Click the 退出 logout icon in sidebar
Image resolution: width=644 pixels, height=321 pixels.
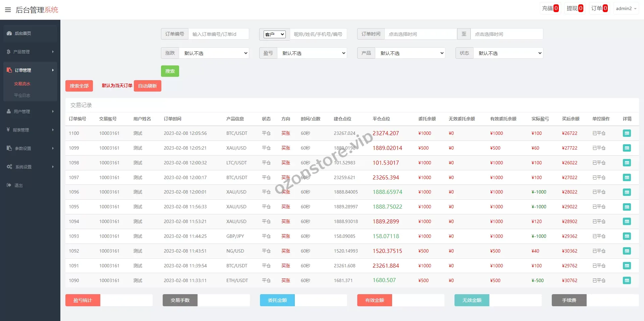click(x=9, y=185)
